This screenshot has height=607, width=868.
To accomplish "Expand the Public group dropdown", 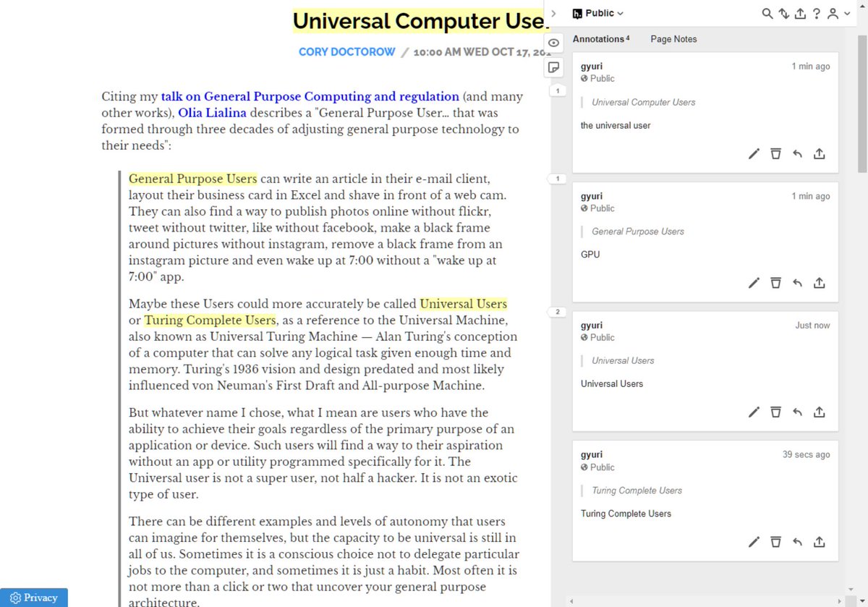I will [x=597, y=13].
